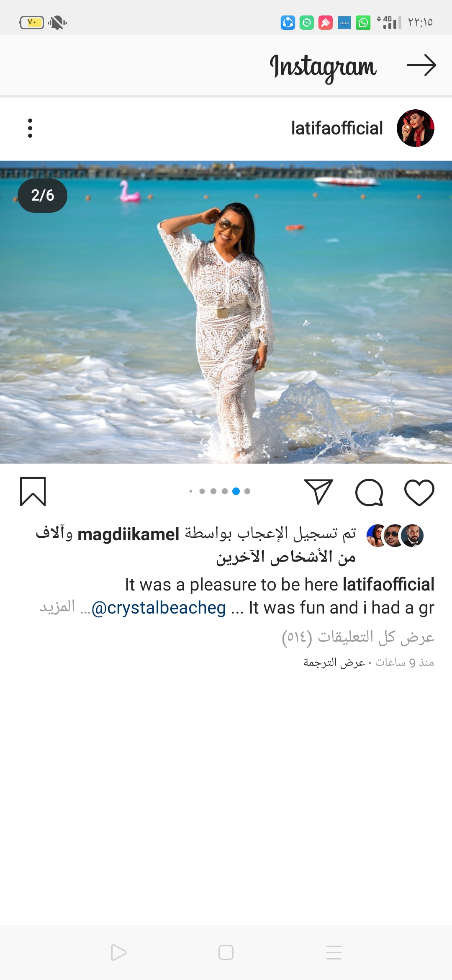This screenshot has width=452, height=980.
Task: Show the translation with عرض الترجمة
Action: (x=334, y=663)
